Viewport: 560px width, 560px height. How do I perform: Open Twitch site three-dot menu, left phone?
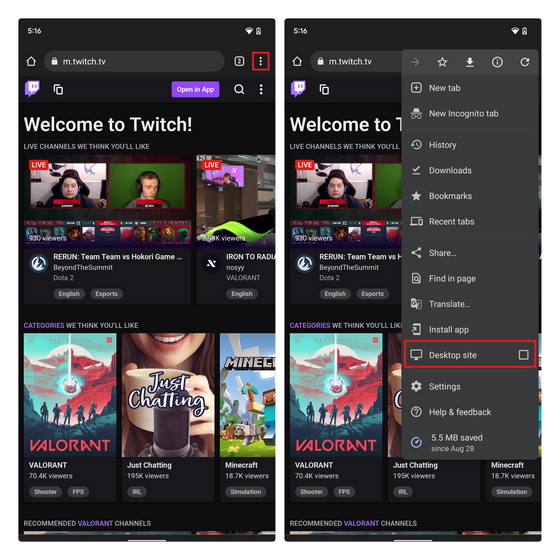(261, 89)
